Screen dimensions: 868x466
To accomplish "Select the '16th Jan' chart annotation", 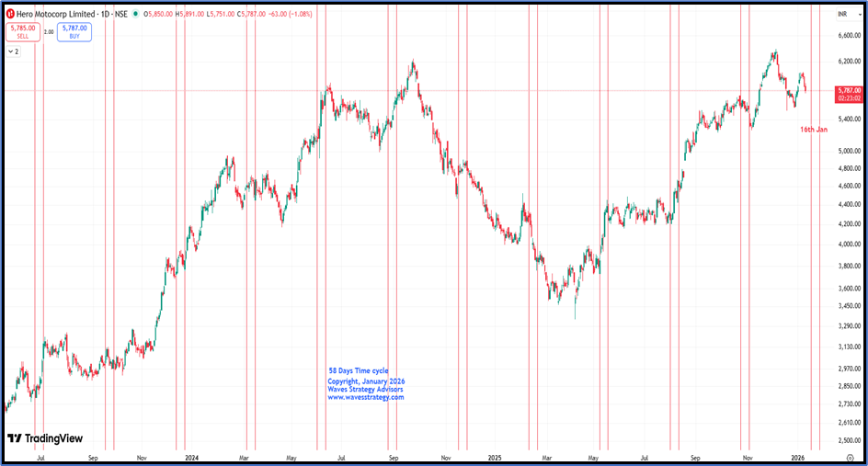I will click(814, 130).
